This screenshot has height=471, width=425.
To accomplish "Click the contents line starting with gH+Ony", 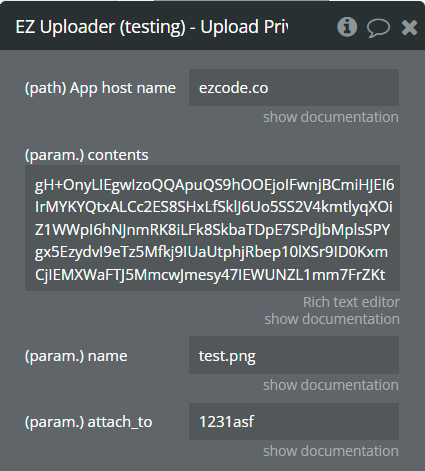I will 214,185.
